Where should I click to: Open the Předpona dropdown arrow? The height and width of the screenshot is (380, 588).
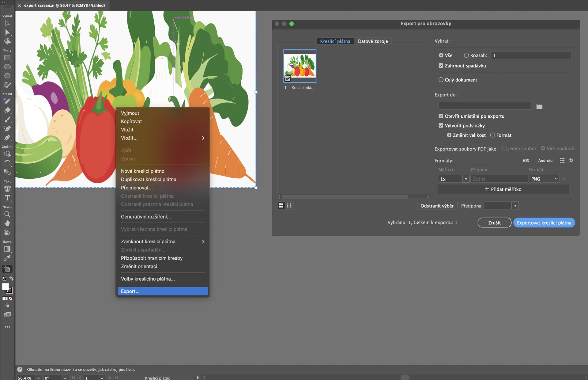[x=515, y=206]
